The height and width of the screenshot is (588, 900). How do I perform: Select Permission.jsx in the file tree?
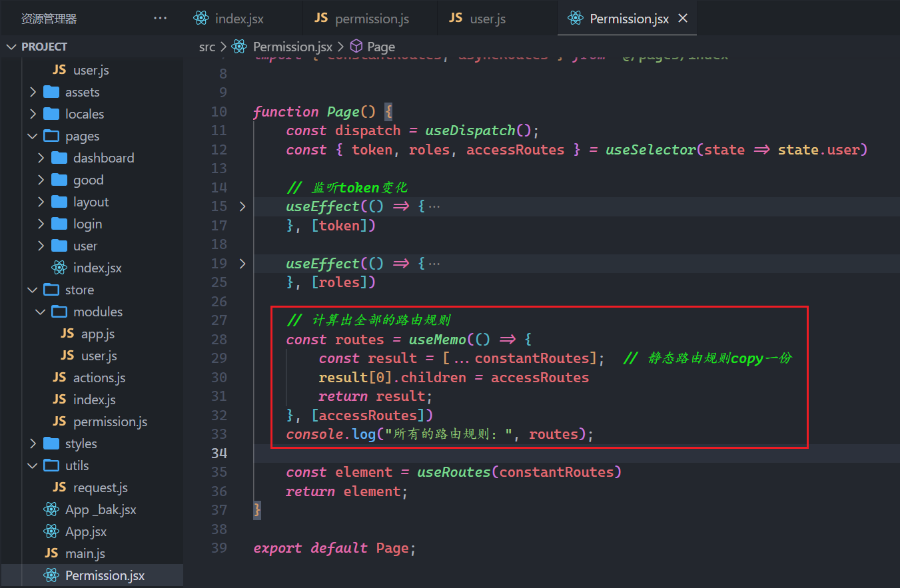[105, 575]
